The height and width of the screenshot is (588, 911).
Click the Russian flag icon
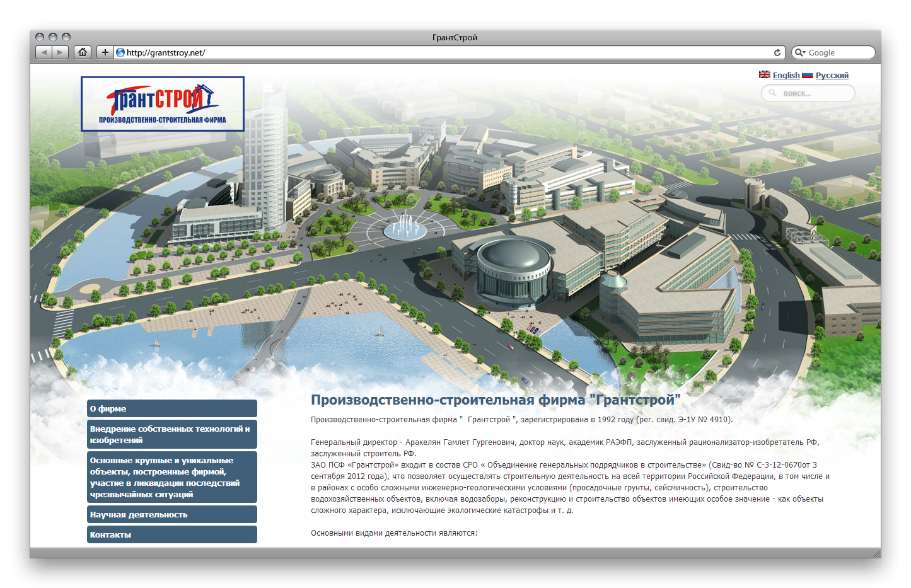[808, 75]
